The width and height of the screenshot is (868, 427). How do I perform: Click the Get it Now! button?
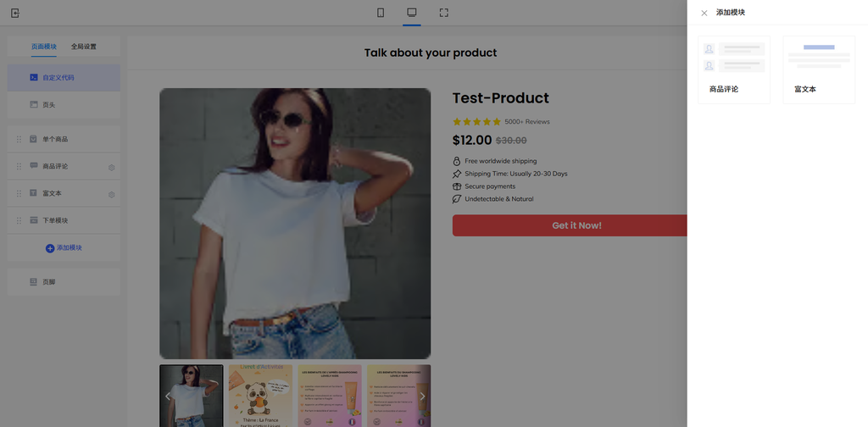576,225
